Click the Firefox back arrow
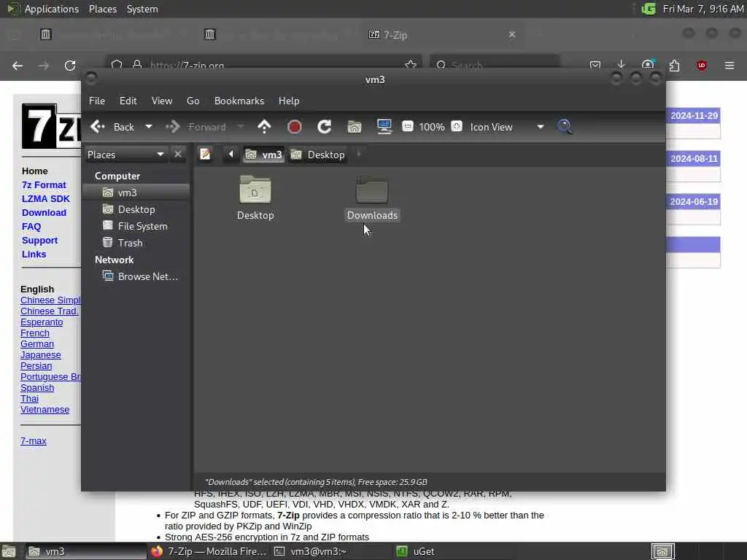Image resolution: width=747 pixels, height=560 pixels. 18,66
